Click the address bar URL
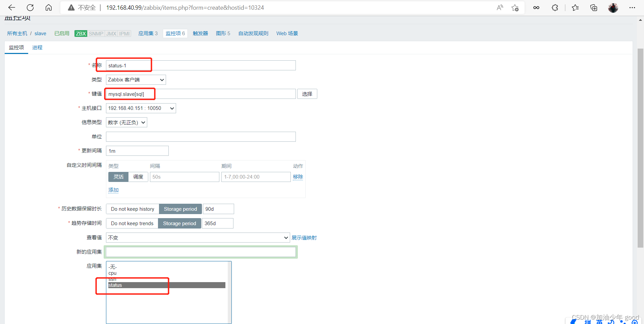 point(185,7)
